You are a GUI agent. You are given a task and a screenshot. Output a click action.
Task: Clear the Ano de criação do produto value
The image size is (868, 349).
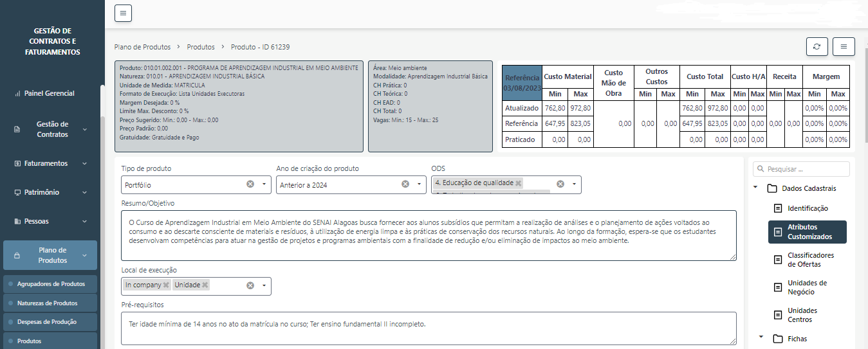(405, 184)
